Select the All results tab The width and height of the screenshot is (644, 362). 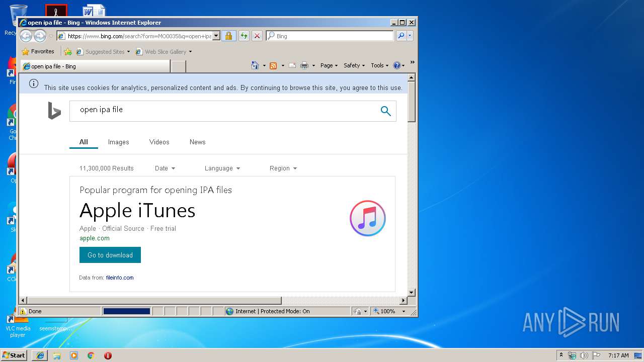pos(84,142)
